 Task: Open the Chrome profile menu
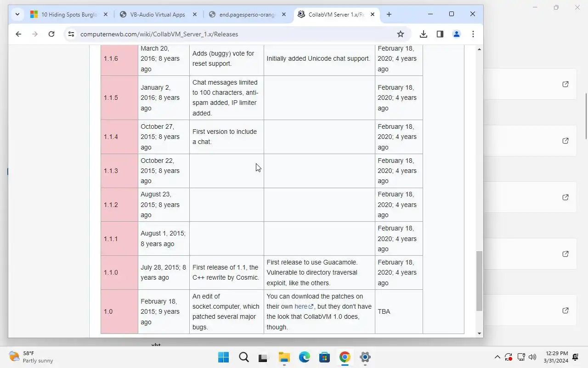click(x=457, y=34)
